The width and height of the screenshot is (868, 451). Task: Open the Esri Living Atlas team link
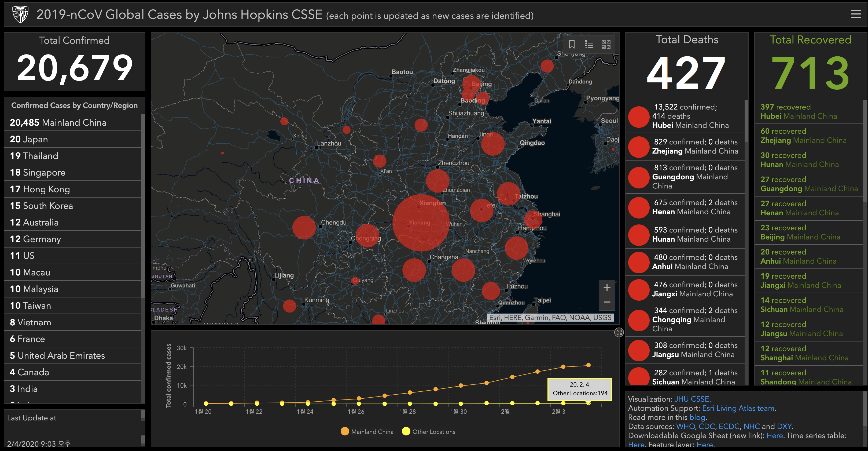738,408
